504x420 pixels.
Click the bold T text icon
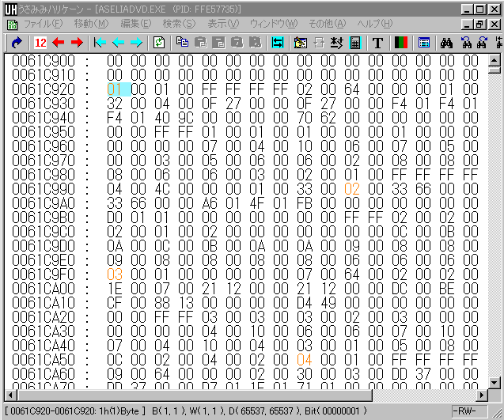coord(377,42)
